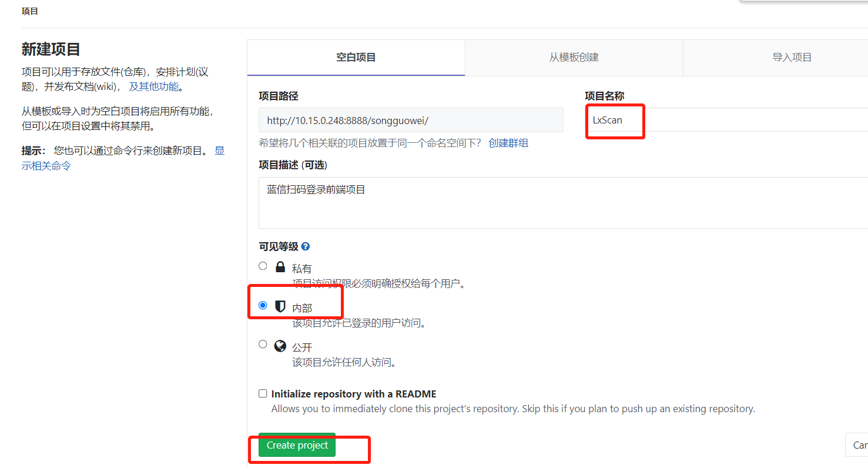Image resolution: width=868 pixels, height=468 pixels.
Task: Click the 项目名称 field containing LxScan
Action: [726, 120]
